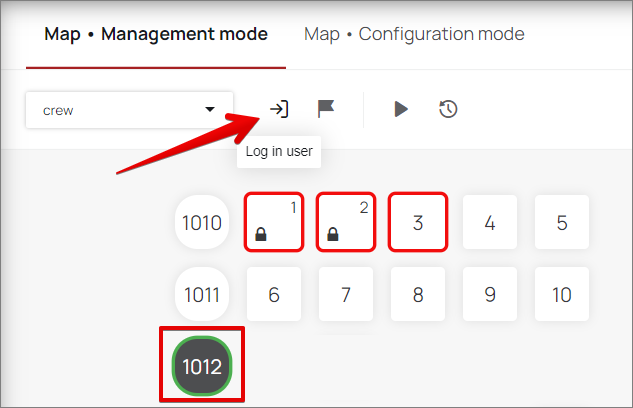Select locked seat 1

274,222
